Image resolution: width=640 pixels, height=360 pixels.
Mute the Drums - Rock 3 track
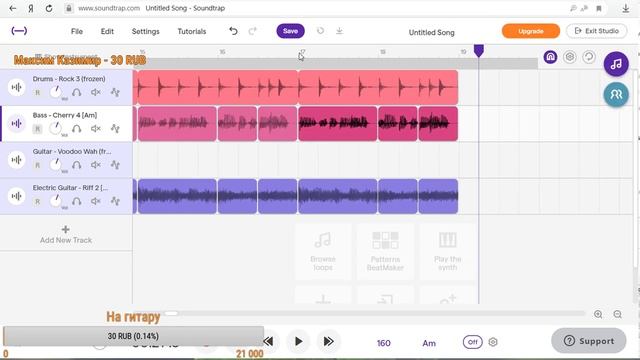pos(96,92)
